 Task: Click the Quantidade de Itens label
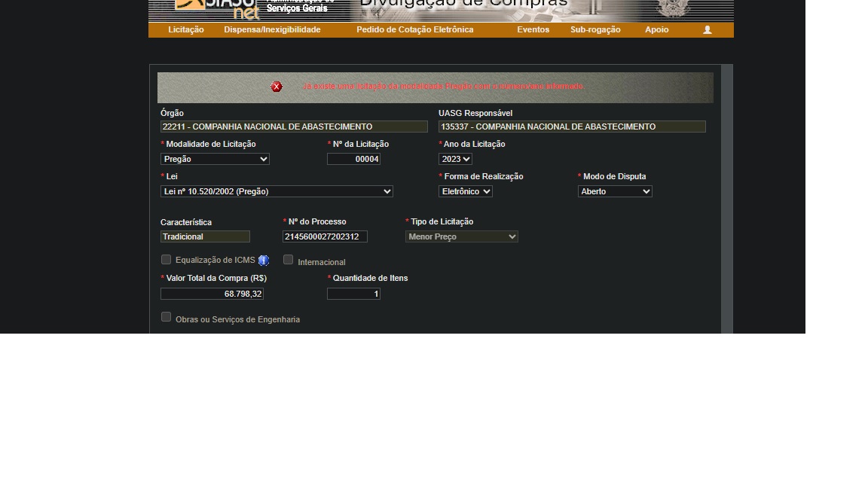click(x=371, y=279)
